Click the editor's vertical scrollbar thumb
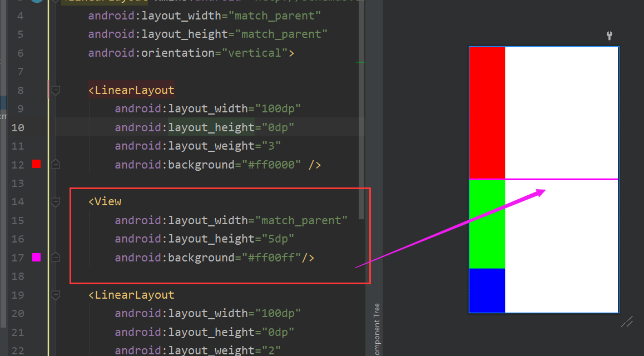This screenshot has width=644, height=356. (x=361, y=110)
